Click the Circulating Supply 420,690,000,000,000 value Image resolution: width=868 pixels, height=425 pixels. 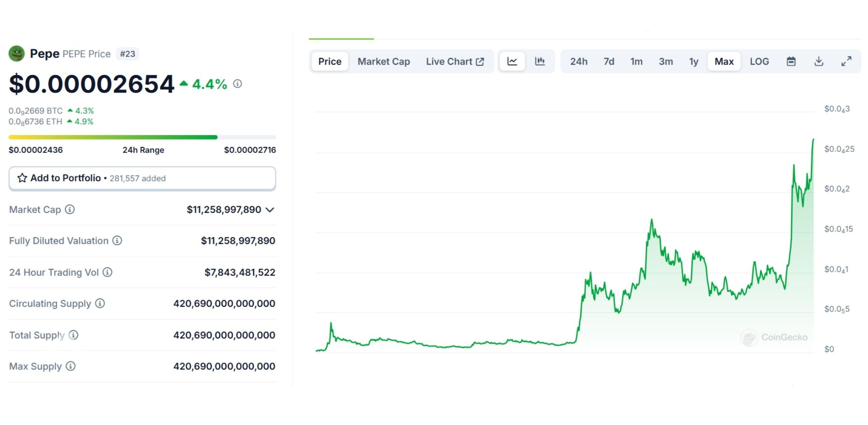pos(224,303)
